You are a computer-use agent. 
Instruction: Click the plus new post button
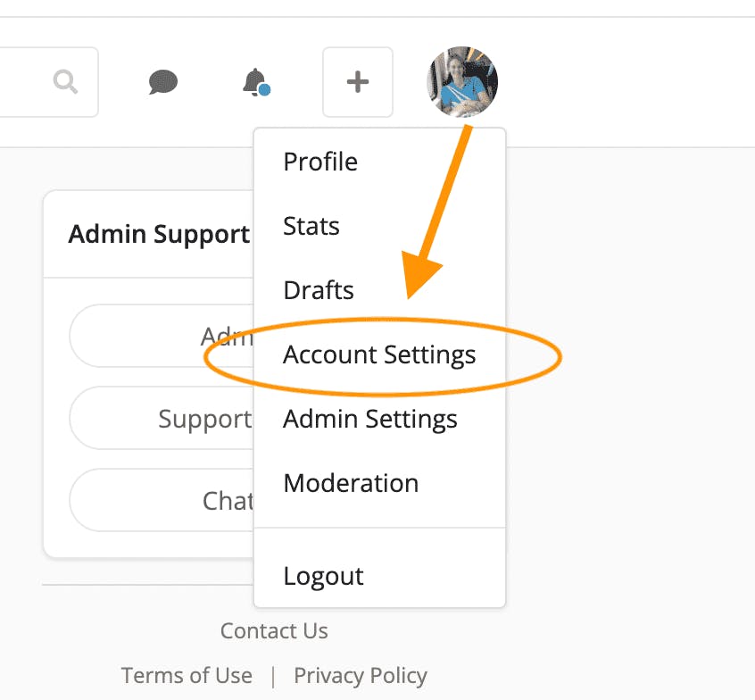pos(358,82)
